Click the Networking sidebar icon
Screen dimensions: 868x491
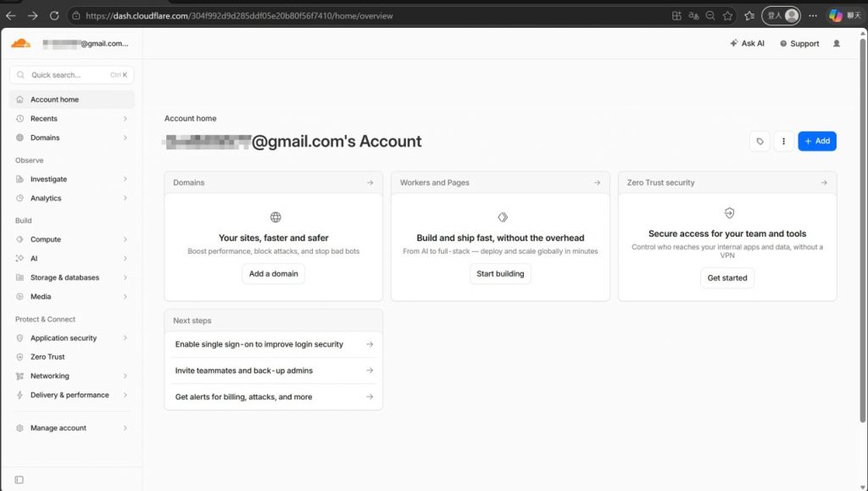click(20, 376)
